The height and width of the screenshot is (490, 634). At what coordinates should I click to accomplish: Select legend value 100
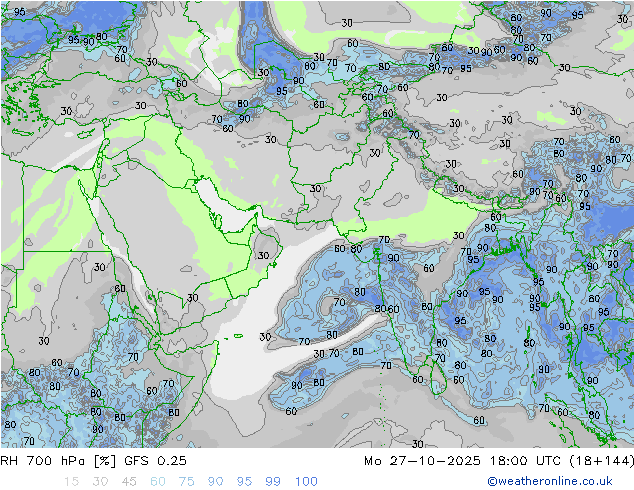[306, 482]
